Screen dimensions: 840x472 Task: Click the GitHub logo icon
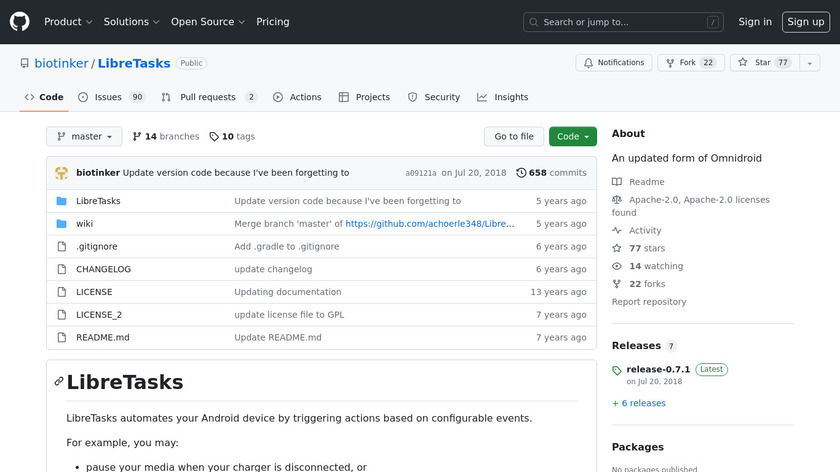[20, 22]
